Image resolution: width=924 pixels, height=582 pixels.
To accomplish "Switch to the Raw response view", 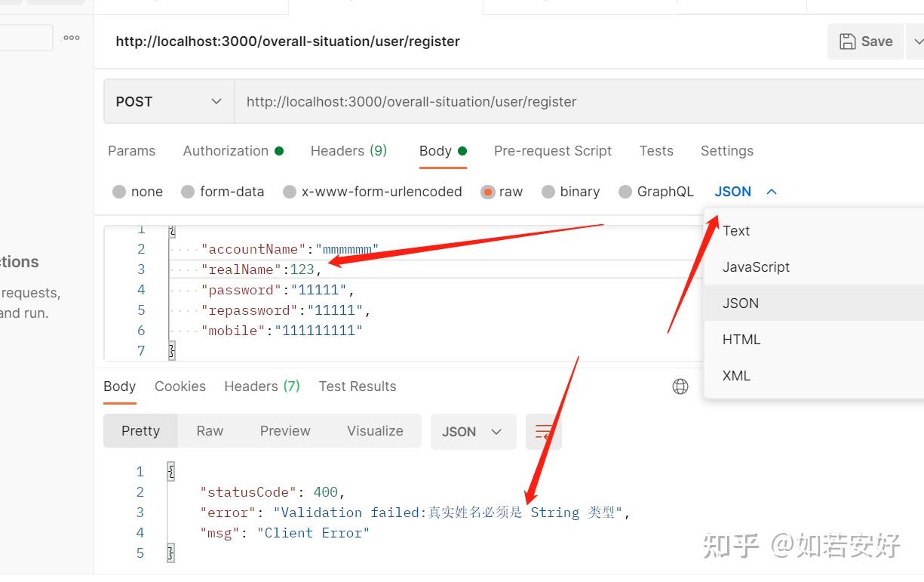I will 209,430.
